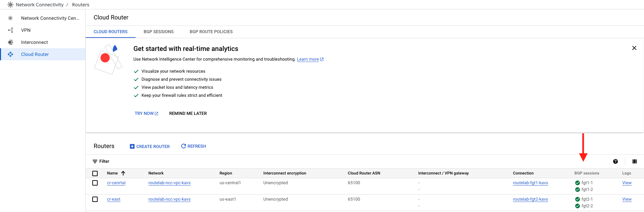The image size is (644, 212).
Task: Click the fgt1-2 green status icon
Action: click(578, 190)
